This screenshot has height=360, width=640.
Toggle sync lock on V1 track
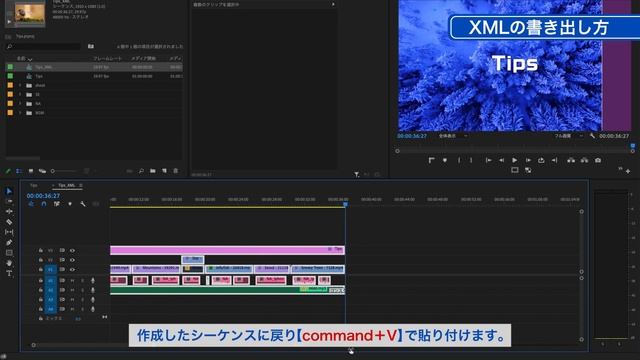62,269
